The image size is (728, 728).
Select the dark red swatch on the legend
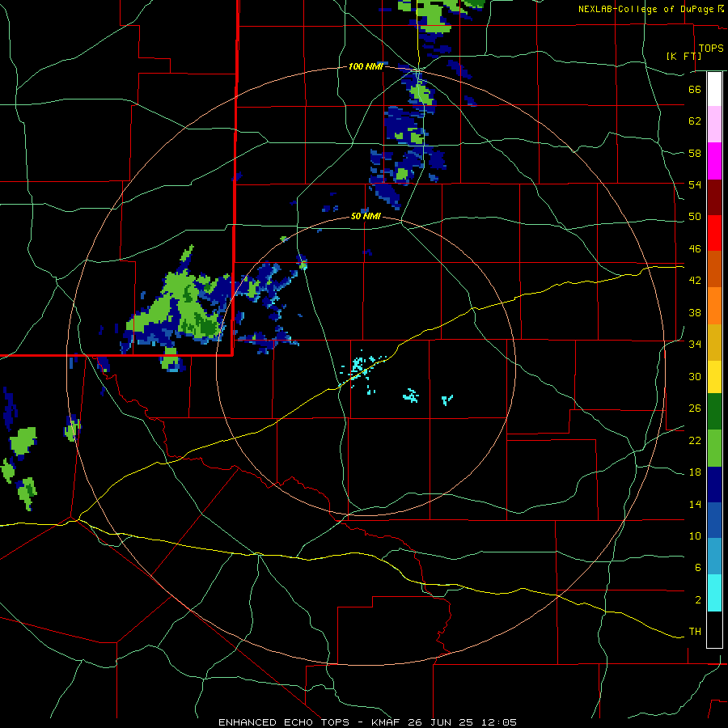[714, 197]
